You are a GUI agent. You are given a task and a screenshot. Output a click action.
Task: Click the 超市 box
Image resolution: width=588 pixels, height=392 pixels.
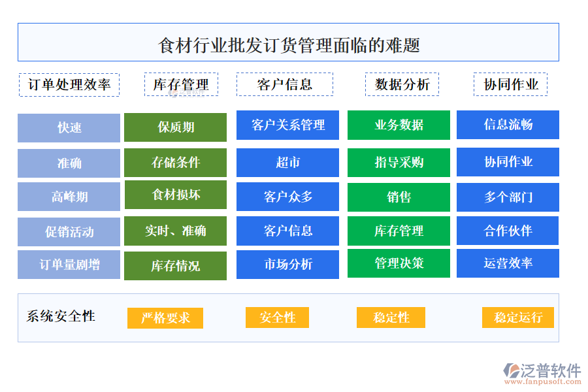click(287, 163)
